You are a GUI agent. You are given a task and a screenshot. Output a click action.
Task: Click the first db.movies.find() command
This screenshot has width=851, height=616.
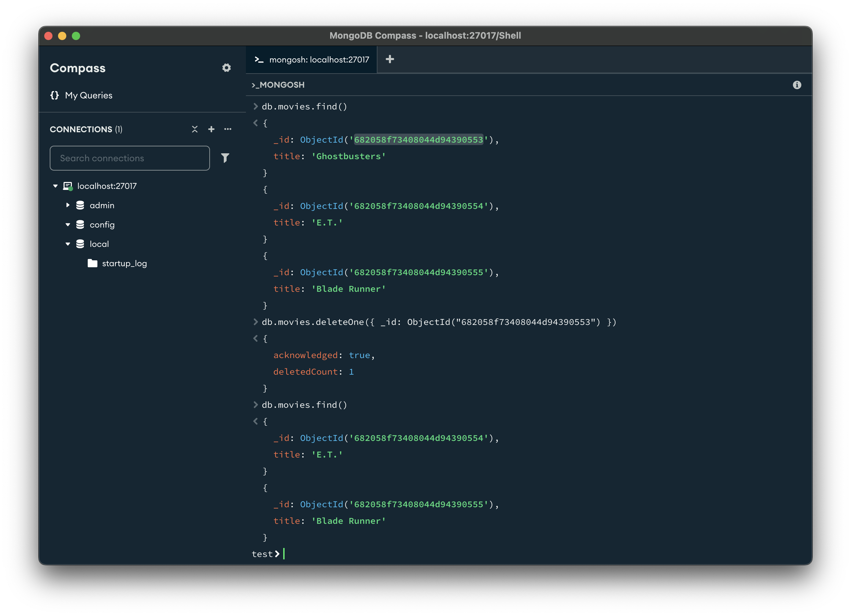304,107
